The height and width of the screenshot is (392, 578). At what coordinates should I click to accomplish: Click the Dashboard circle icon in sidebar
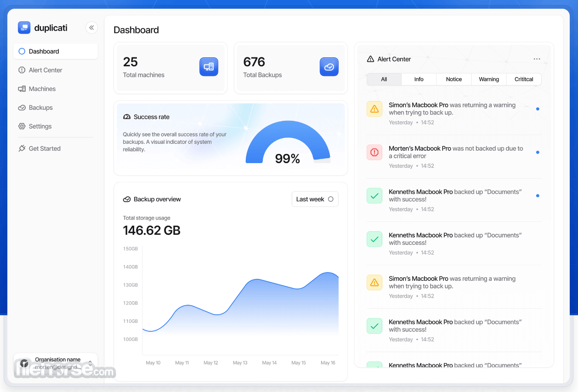[x=22, y=51]
